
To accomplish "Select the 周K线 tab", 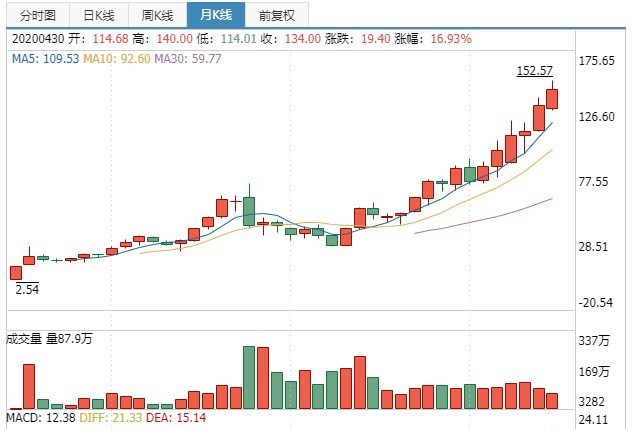I will click(157, 16).
